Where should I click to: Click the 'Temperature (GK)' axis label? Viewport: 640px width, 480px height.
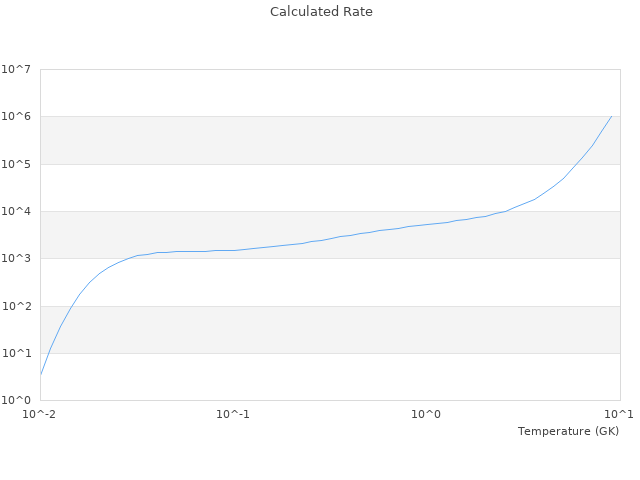coord(568,431)
